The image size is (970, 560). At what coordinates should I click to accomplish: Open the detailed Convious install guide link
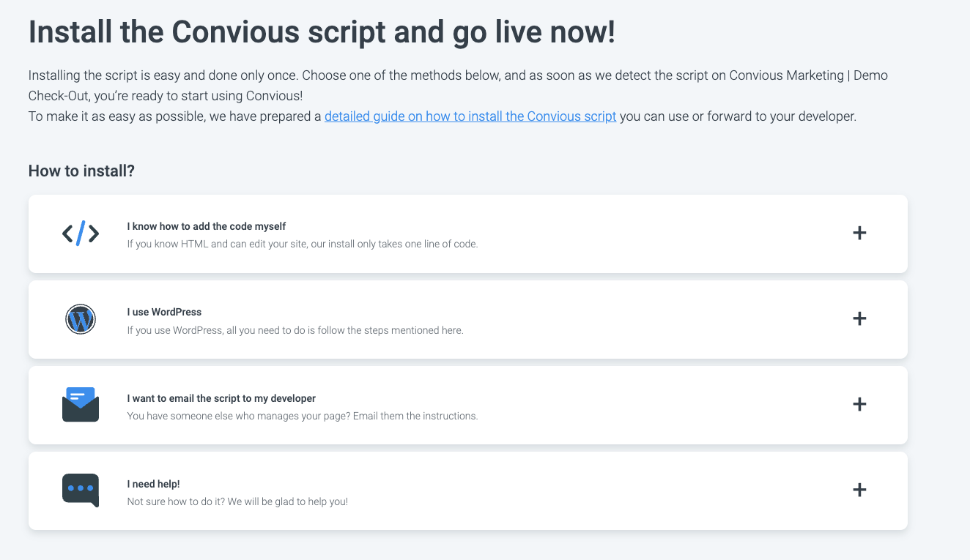470,116
